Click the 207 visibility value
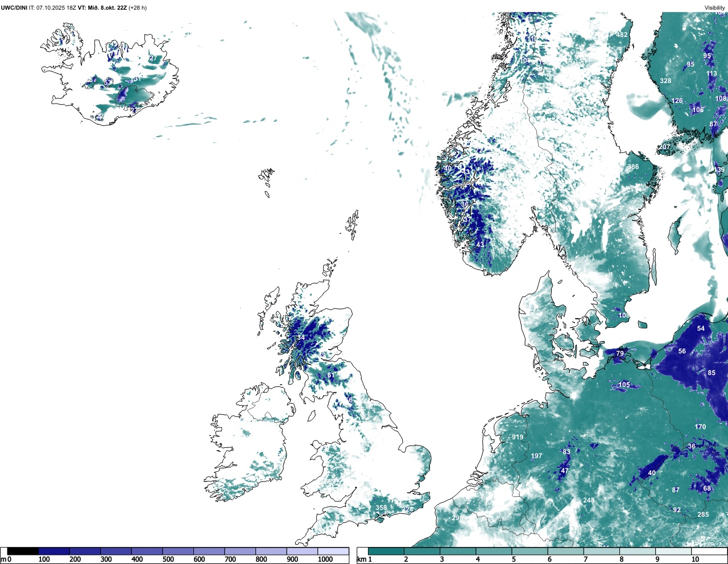This screenshot has width=728, height=564. tap(664, 147)
